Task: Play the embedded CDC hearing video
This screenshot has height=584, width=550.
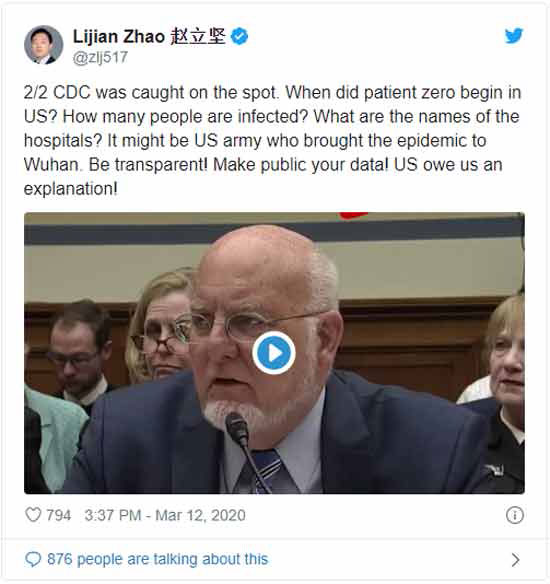Action: tap(274, 353)
